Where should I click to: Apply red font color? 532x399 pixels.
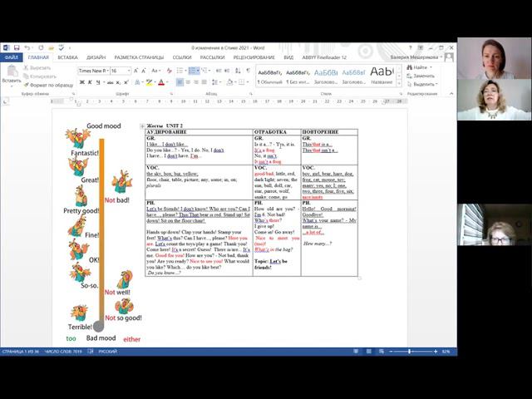[x=161, y=82]
